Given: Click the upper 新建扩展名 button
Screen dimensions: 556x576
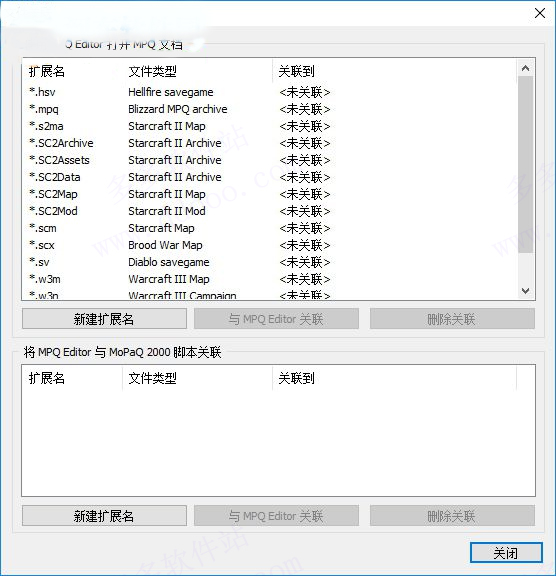Looking at the screenshot, I should point(104,319).
